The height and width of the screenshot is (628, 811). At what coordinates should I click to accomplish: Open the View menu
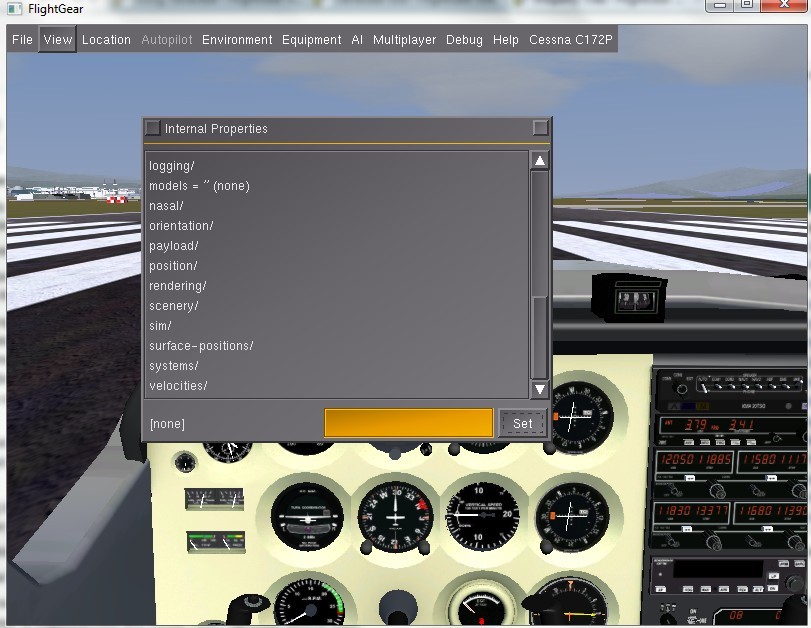(x=57, y=39)
